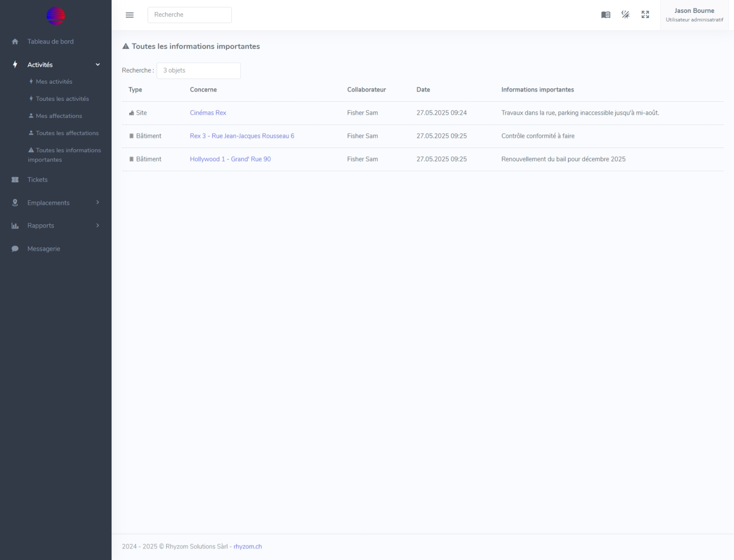734x560 pixels.
Task: Focus the table filter '3 objets' field
Action: (199, 71)
